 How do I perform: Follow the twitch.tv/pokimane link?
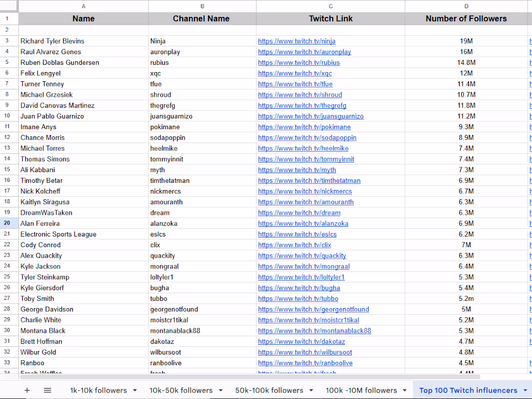point(304,127)
